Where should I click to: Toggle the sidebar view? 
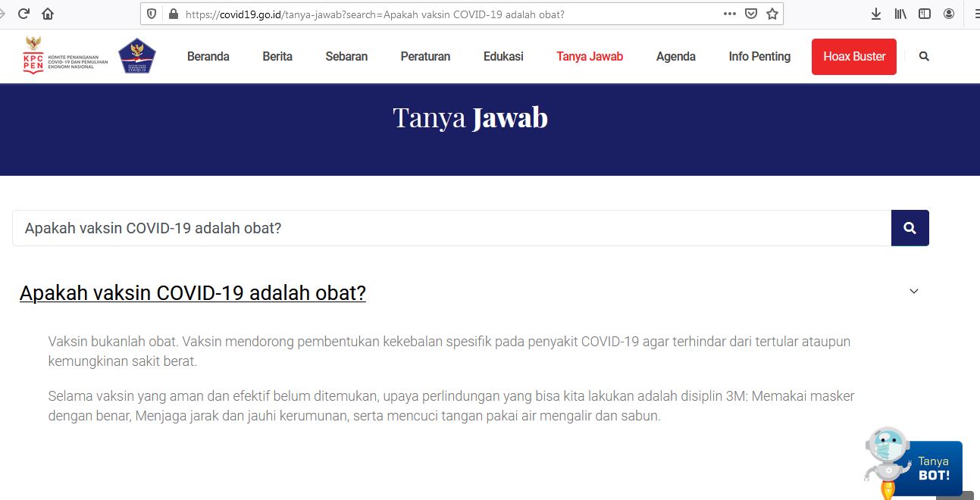[923, 13]
